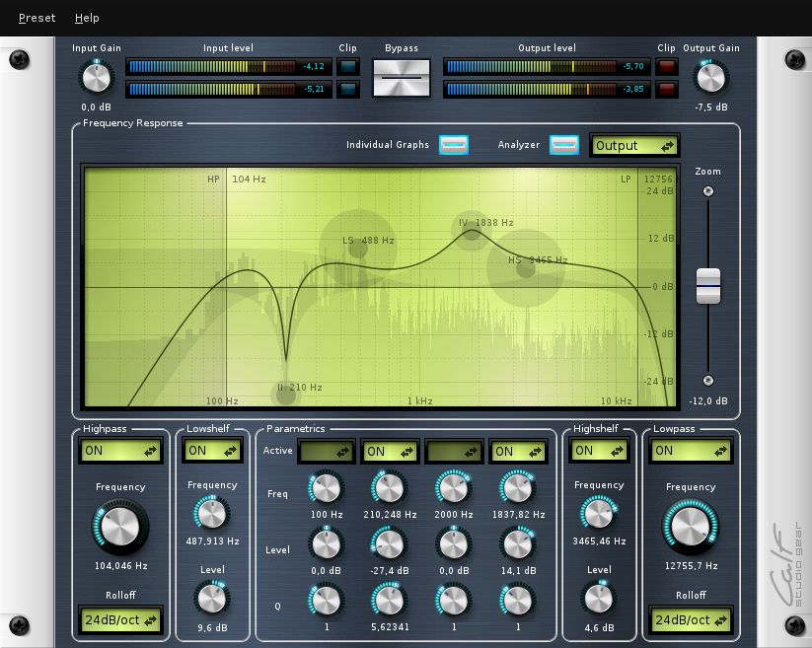Click the Input Gain knob
812x648 pixels.
[x=96, y=77]
